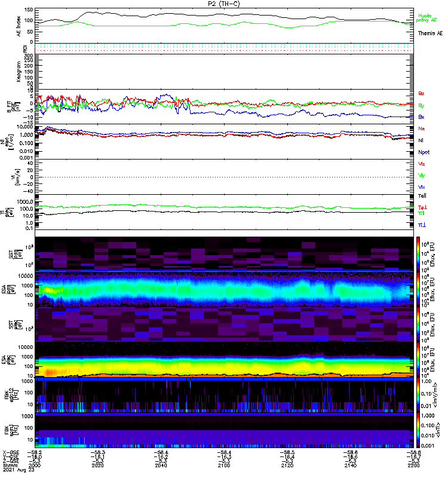Screen dimensions: 448x478
Task: Click the ESA ions Eflux color bar
Action: coord(418,289)
